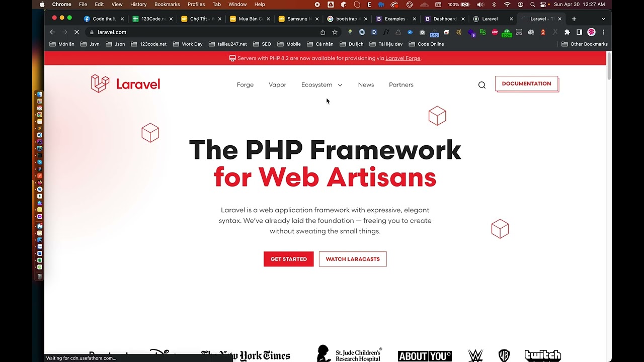Image resolution: width=644 pixels, height=362 pixels.
Task: Click the Wi-Fi icon in menu bar
Action: [x=507, y=5]
